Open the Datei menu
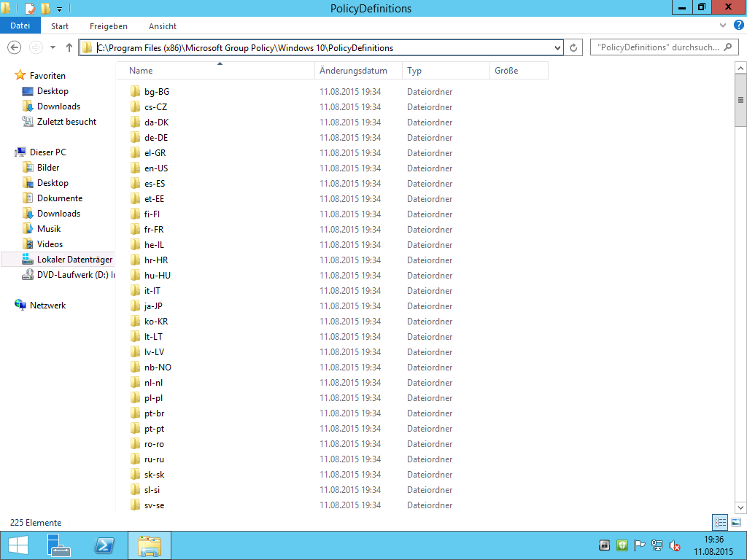 tap(20, 26)
